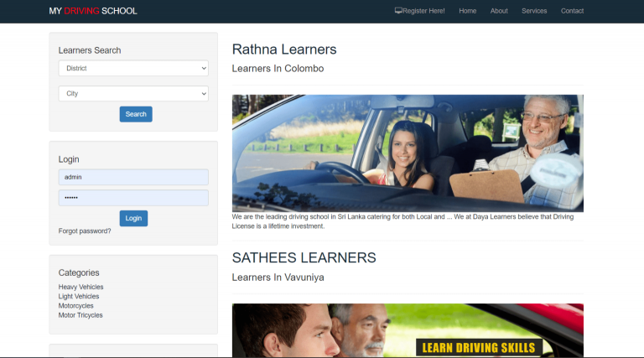This screenshot has height=358, width=644.
Task: Open the SATHEES LEARNERS heading link
Action: coord(304,257)
